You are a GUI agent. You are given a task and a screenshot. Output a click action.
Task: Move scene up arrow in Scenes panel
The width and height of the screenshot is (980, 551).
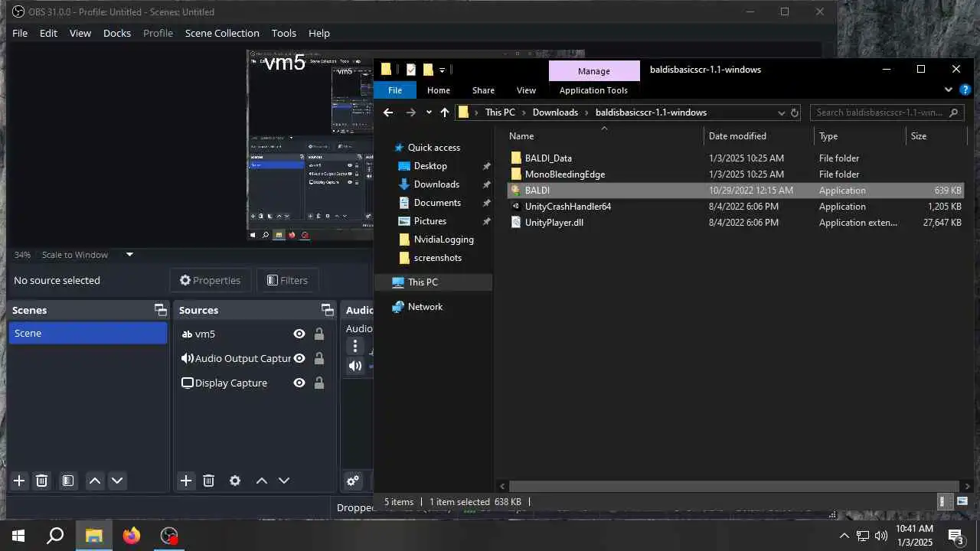(x=95, y=481)
